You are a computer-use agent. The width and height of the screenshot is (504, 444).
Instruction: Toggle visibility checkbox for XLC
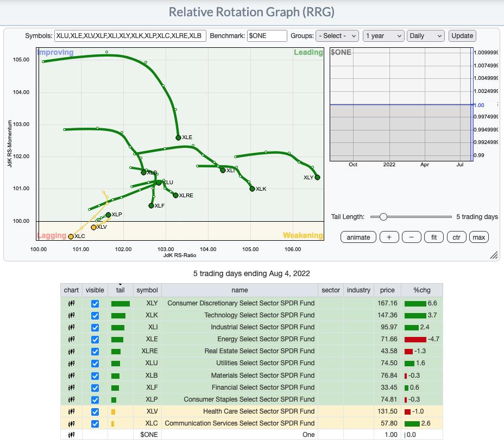(95, 424)
